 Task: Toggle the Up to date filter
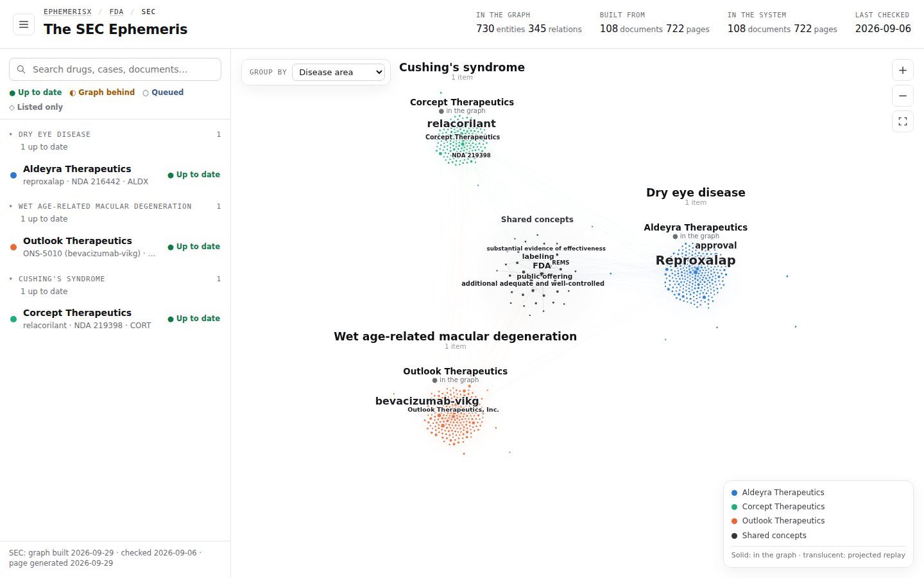click(35, 92)
